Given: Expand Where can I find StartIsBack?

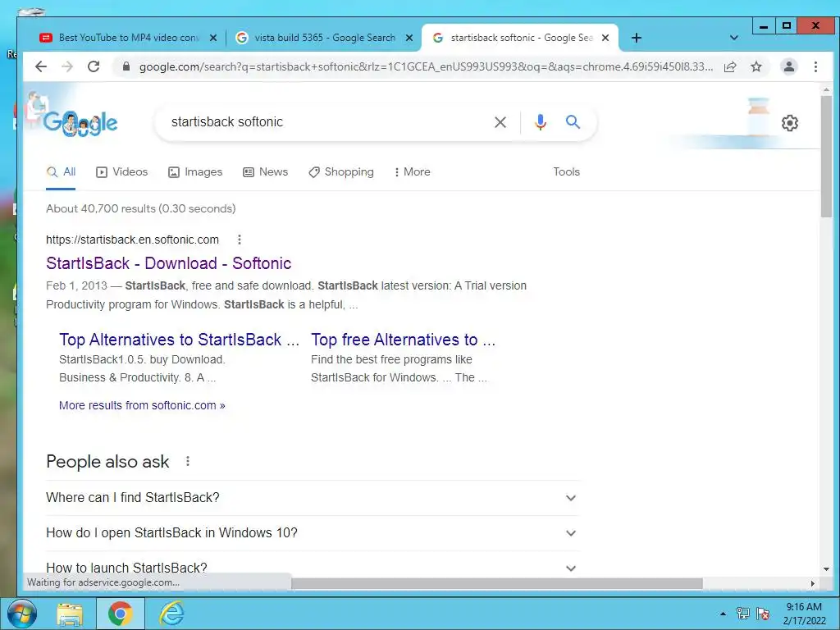Looking at the screenshot, I should coord(313,498).
